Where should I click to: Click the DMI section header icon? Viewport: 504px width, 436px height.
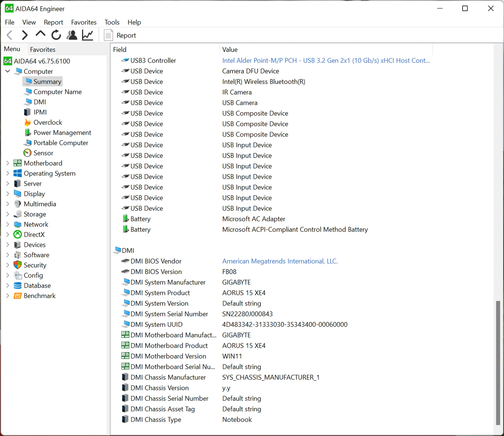pos(117,250)
